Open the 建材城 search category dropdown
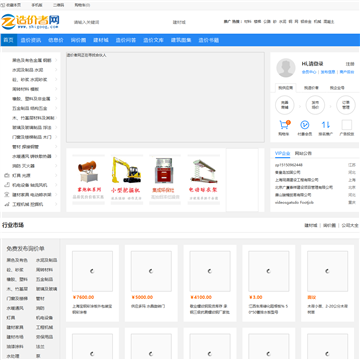Image resolution: width=360 pixels, height=360 pixels. point(179,22)
